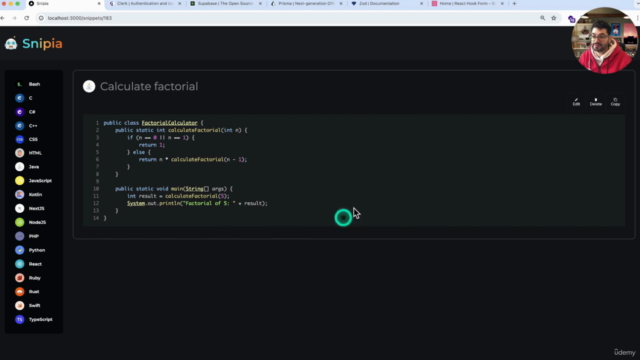Select the CSS language icon
Screen dimensions: 640x360
pyautogui.click(x=20, y=139)
